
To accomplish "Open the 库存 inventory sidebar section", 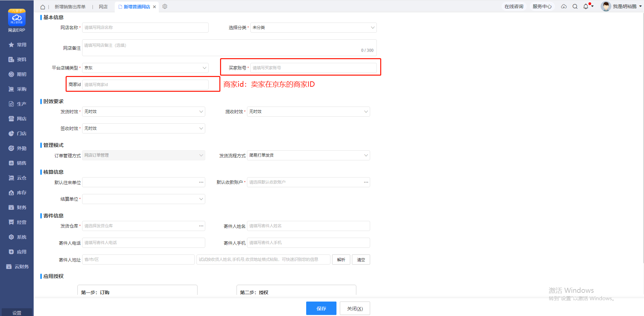I will click(x=17, y=193).
